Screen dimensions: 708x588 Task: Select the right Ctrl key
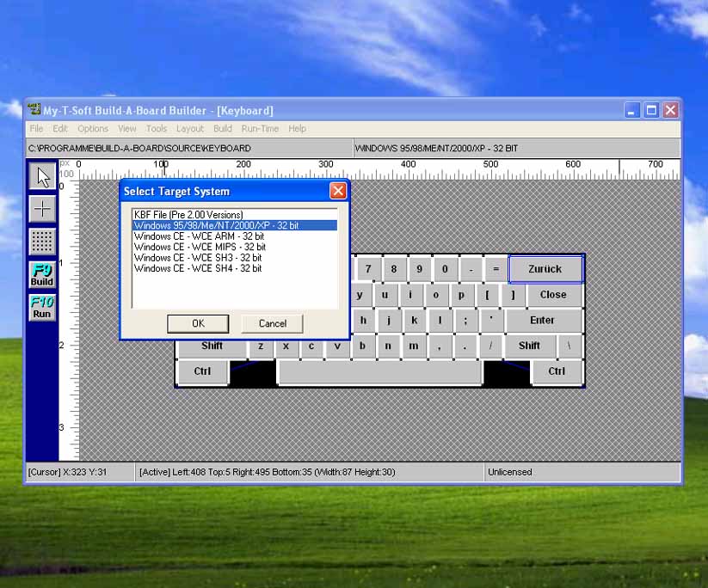[557, 371]
